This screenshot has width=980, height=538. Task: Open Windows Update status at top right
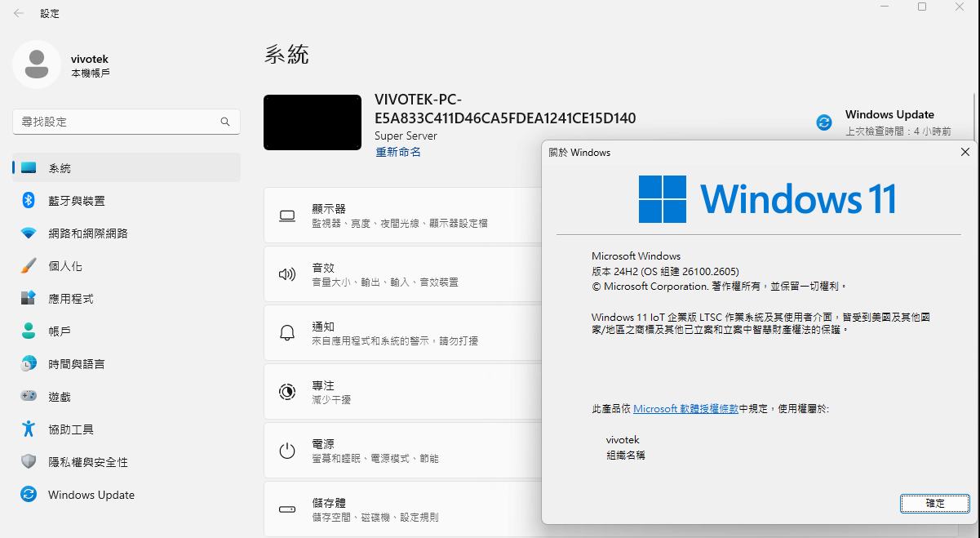(884, 122)
